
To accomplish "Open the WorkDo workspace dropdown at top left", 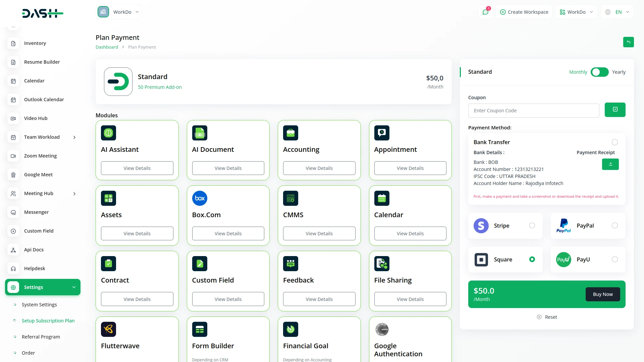I will pyautogui.click(x=119, y=12).
